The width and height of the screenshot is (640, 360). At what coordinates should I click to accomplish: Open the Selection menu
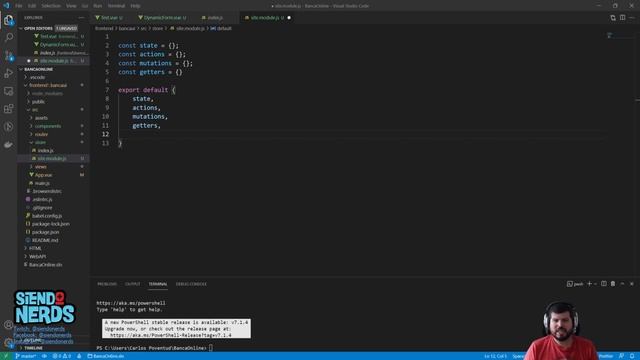[51, 6]
